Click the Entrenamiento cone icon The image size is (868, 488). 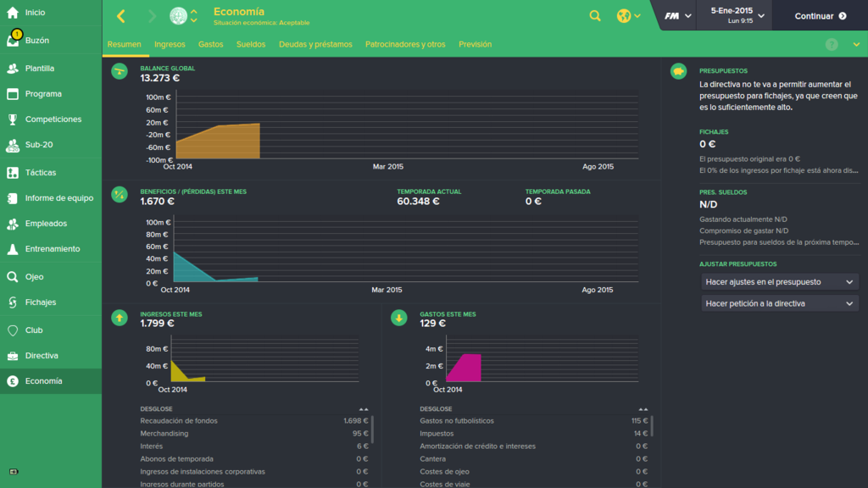(13, 249)
